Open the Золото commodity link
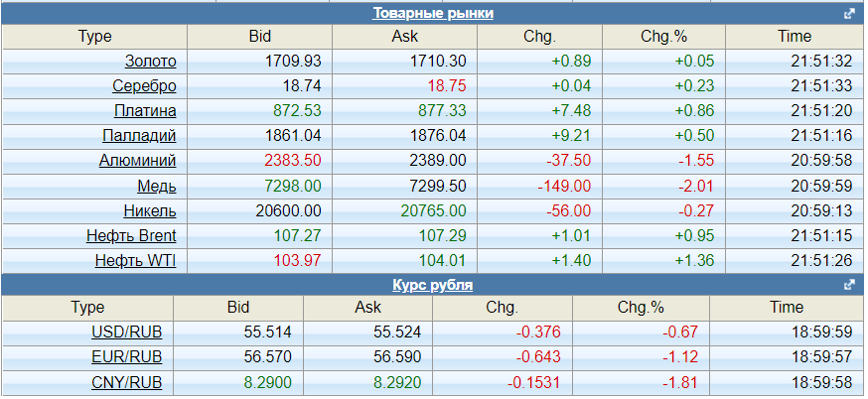The width and height of the screenshot is (868, 399). pos(151,61)
